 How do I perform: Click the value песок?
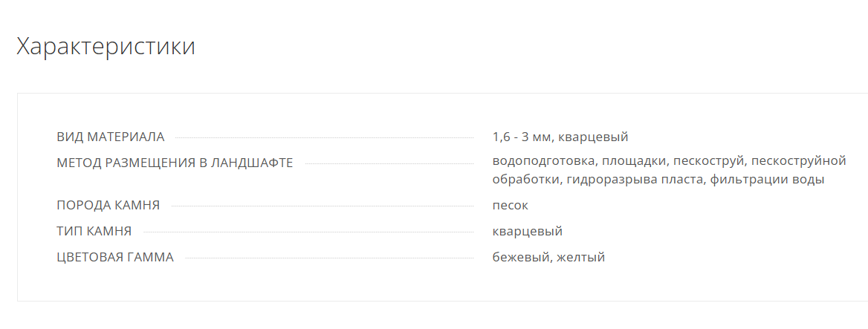click(511, 206)
